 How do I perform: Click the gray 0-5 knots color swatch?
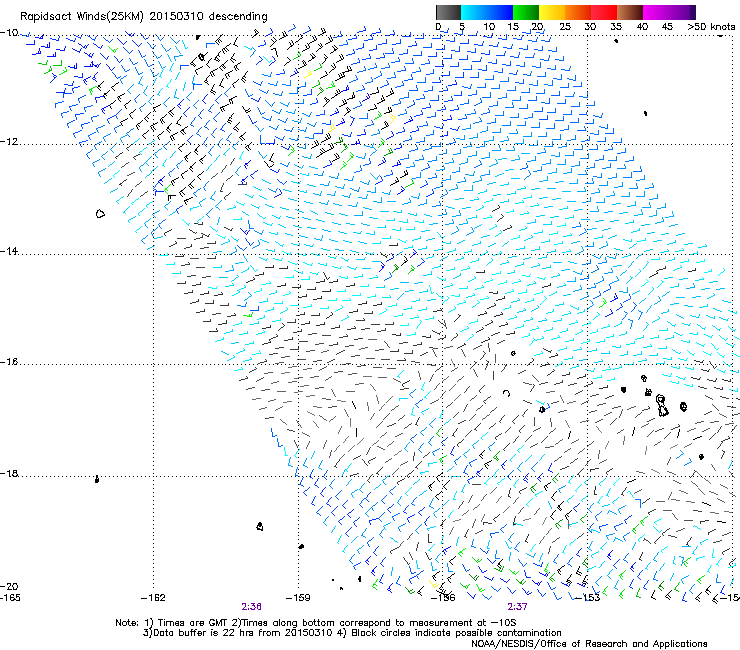click(x=448, y=12)
